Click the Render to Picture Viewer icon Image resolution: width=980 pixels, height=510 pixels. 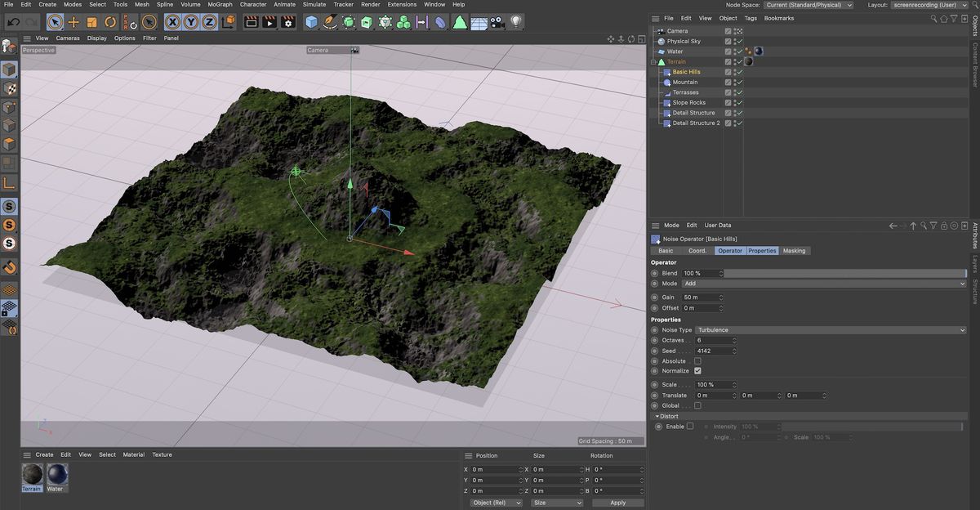pyautogui.click(x=269, y=22)
